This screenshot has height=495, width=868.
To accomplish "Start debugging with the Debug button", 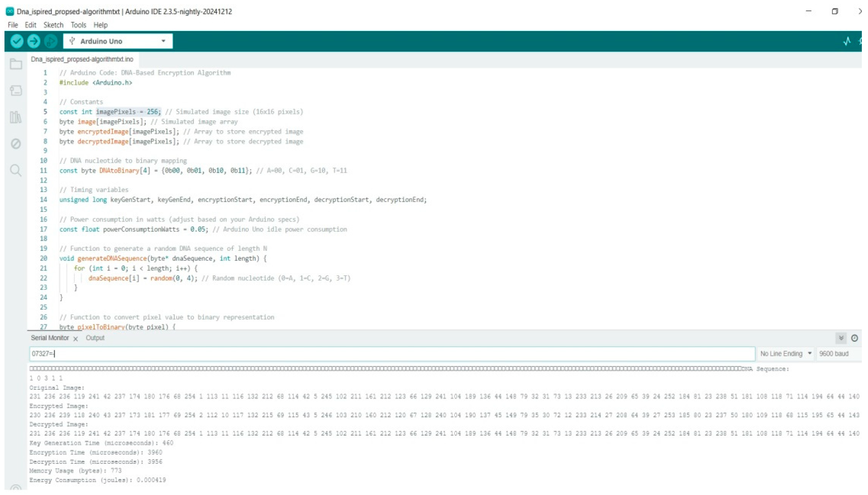I will tap(50, 41).
